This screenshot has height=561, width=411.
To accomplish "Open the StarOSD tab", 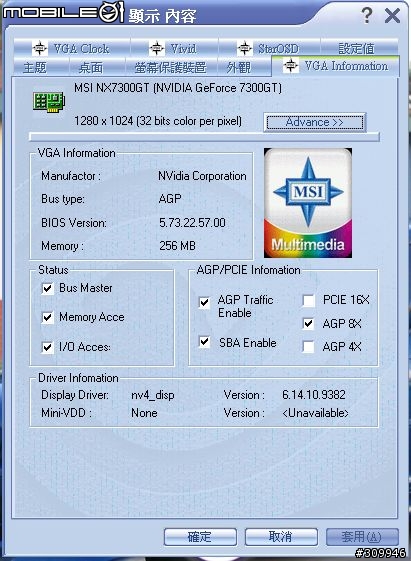I will (x=269, y=48).
